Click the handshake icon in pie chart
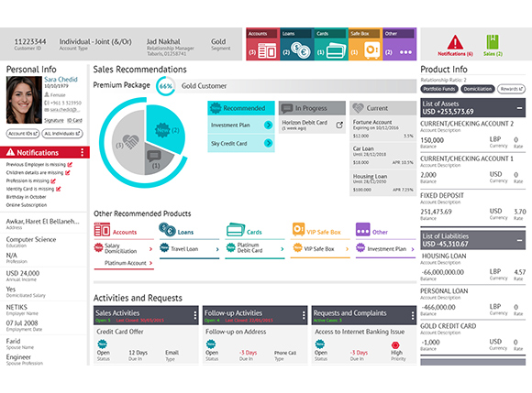Viewport: 532px width, 393px height. point(130,142)
